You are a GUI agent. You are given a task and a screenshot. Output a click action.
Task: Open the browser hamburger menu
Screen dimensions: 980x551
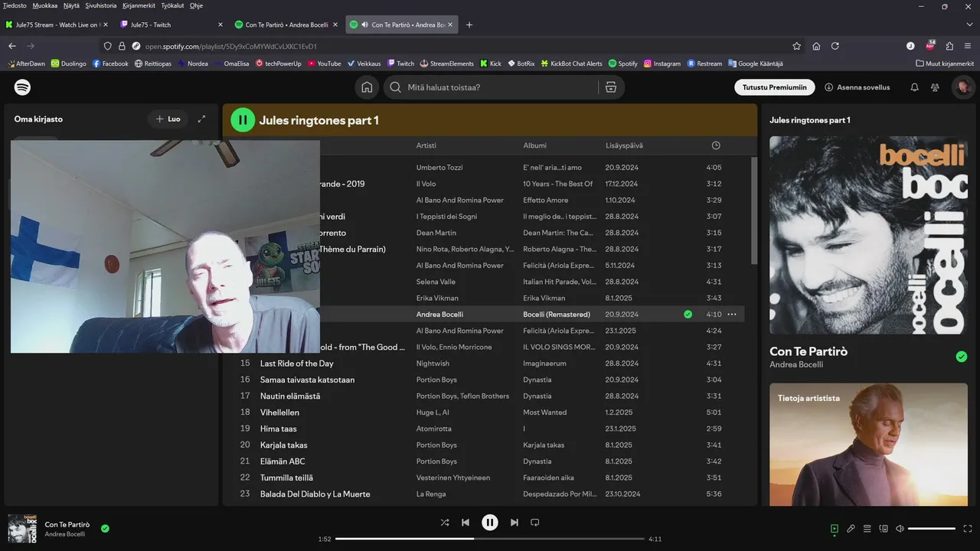969,46
